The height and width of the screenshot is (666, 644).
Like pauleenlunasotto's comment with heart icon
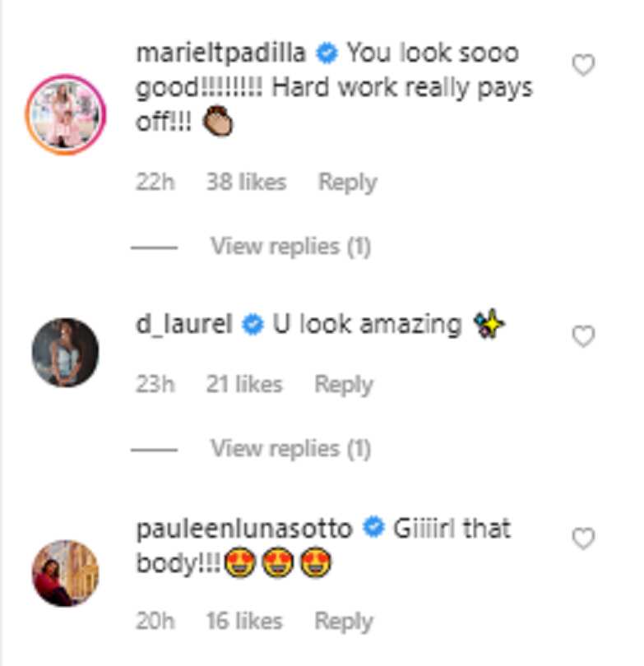[x=583, y=539]
